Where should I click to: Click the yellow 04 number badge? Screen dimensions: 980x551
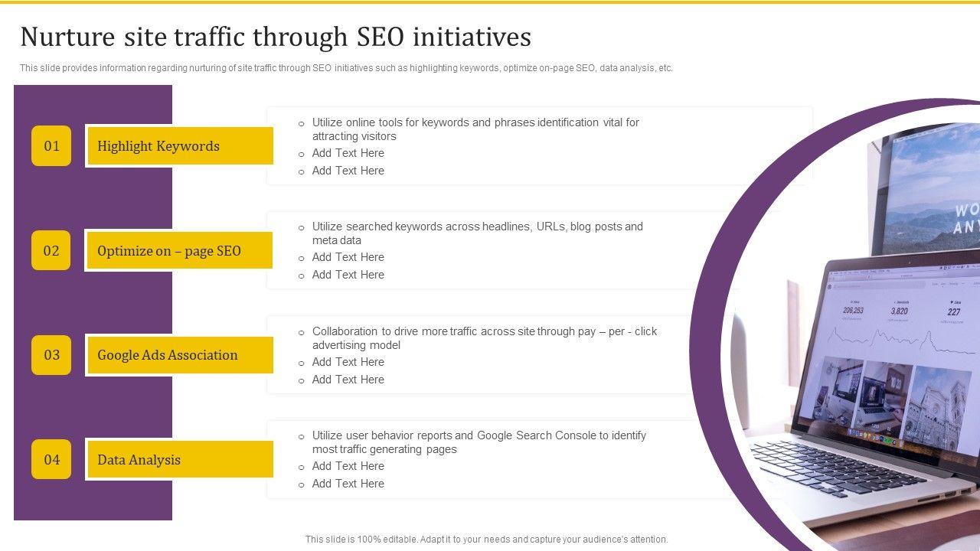(x=51, y=459)
